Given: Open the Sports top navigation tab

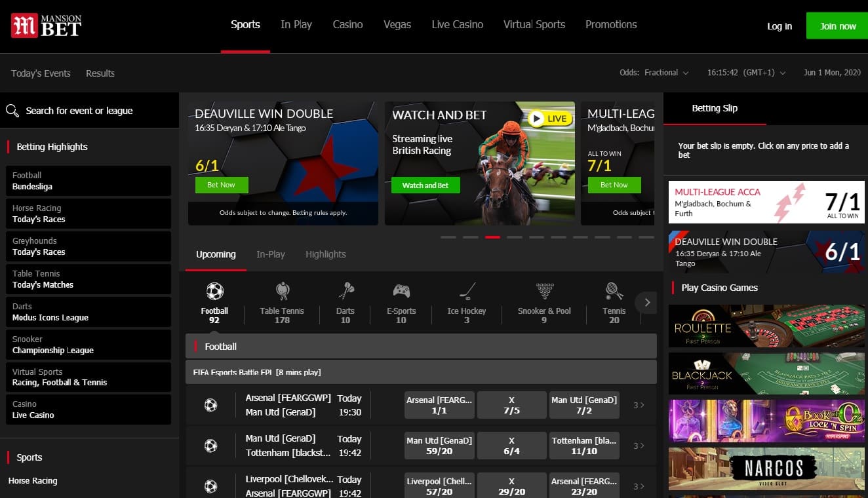Looking at the screenshot, I should click(245, 25).
